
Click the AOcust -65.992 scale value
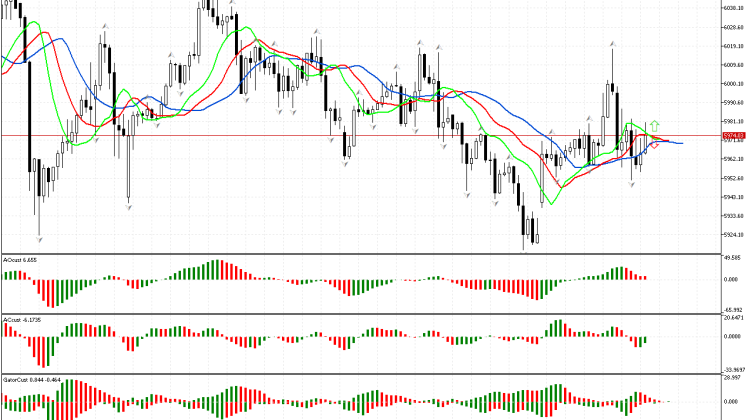click(735, 310)
